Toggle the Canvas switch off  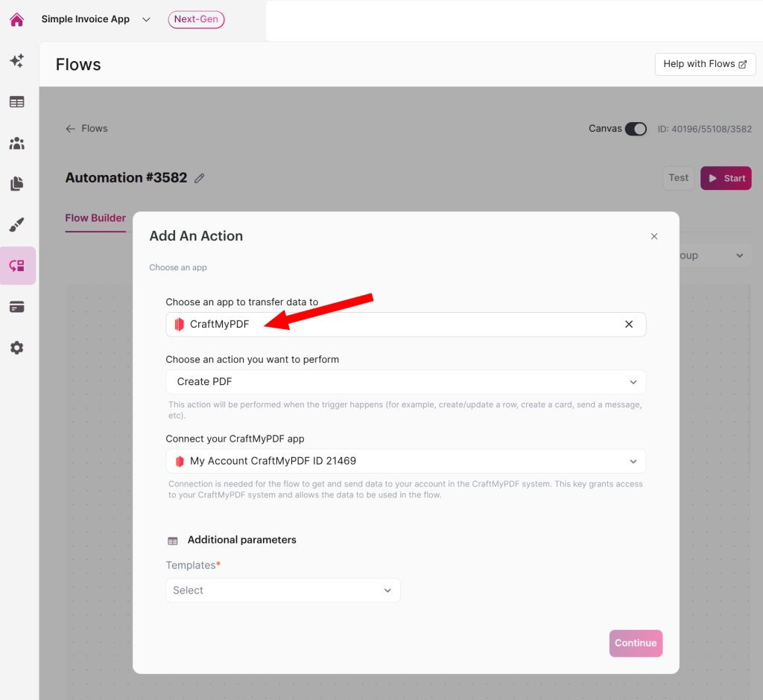[636, 129]
